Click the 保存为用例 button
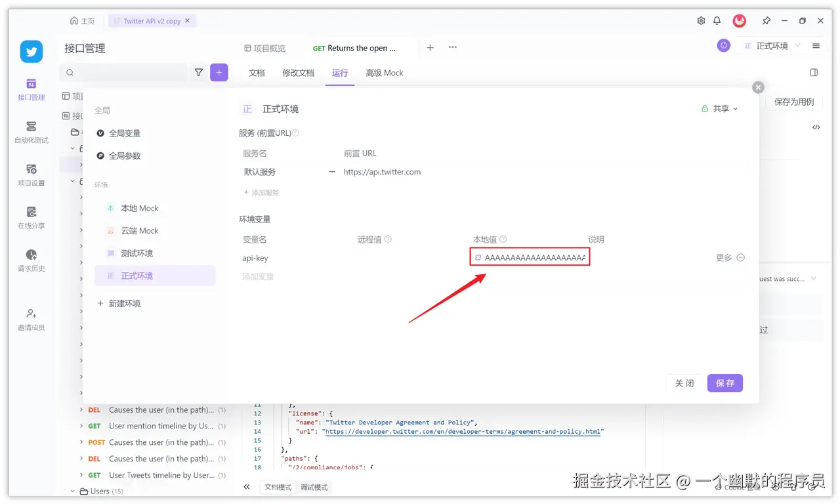 [x=794, y=102]
